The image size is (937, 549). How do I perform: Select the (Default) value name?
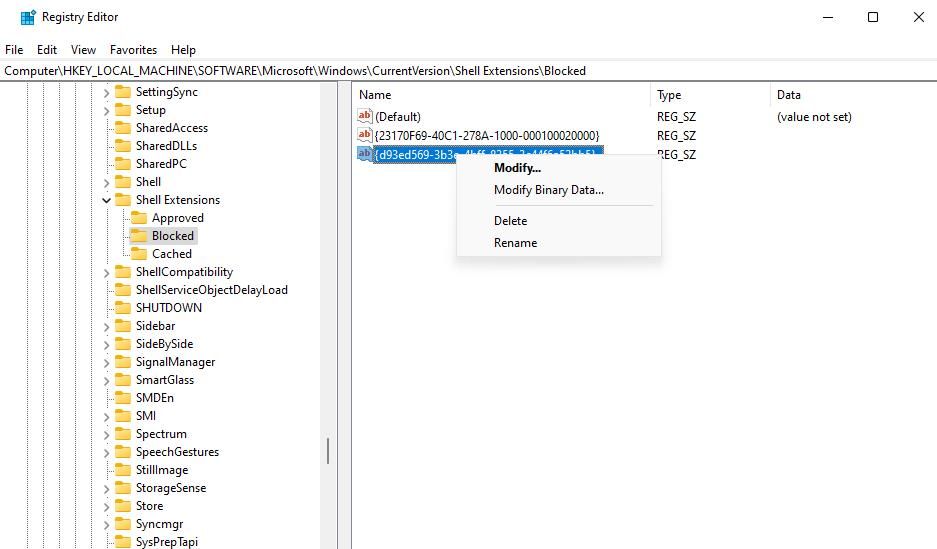click(x=397, y=116)
